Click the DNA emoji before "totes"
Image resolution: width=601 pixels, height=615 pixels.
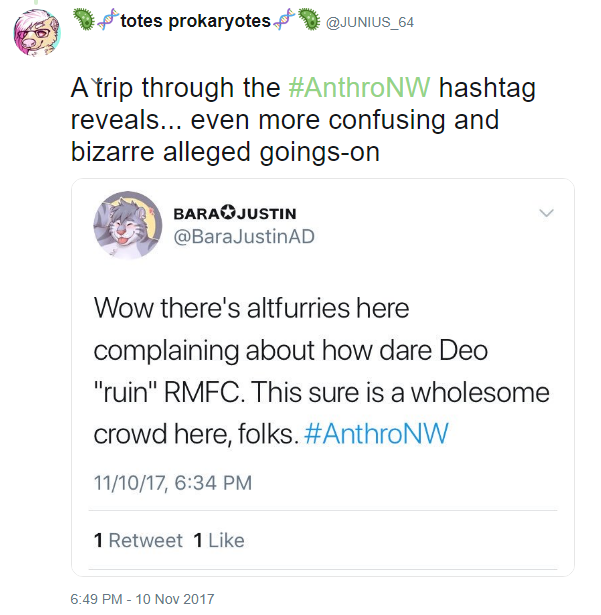tap(106, 20)
